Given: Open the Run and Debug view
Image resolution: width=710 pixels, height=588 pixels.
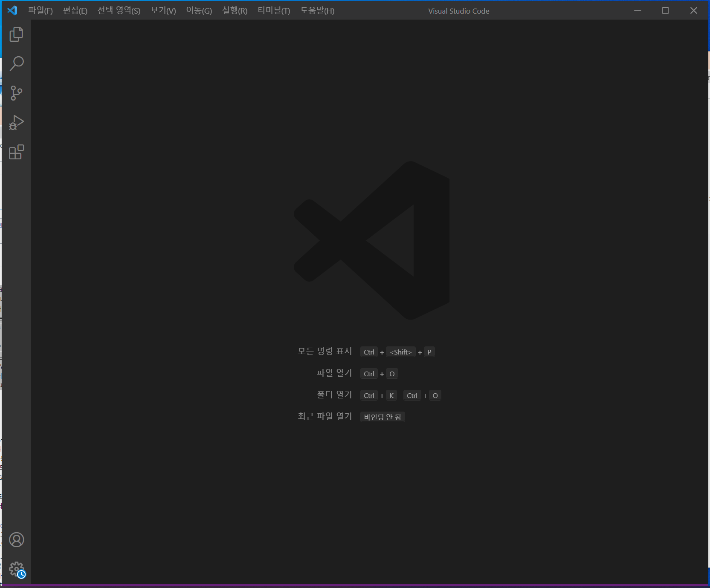Looking at the screenshot, I should [x=16, y=122].
